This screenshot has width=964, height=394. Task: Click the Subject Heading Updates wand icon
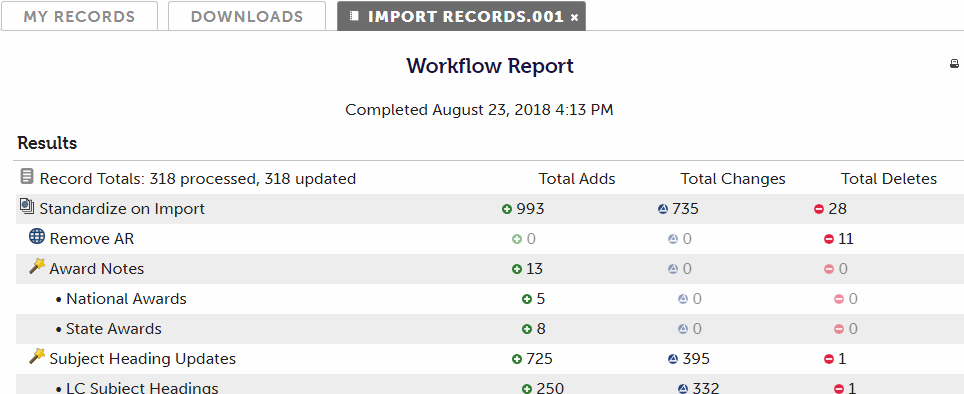click(37, 356)
